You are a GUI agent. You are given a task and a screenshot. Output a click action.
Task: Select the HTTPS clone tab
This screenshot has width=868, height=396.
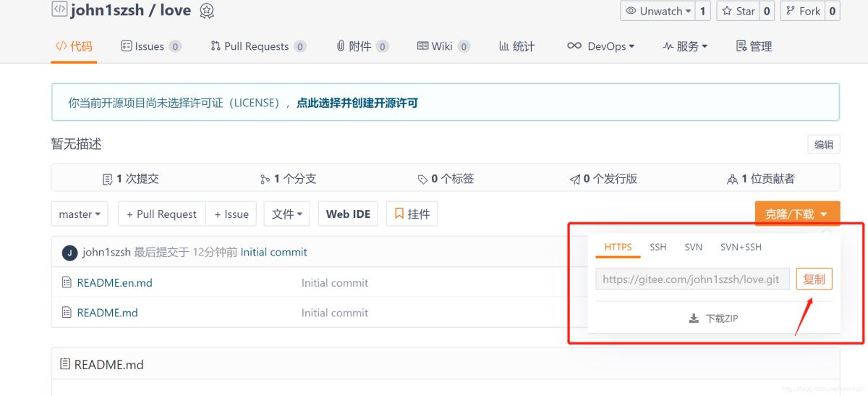pos(618,247)
